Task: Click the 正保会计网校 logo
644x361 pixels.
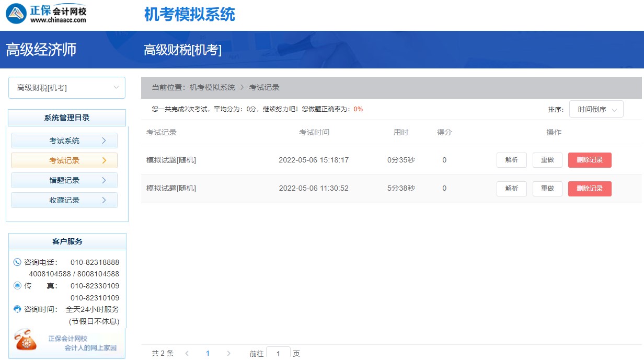Action: point(46,14)
